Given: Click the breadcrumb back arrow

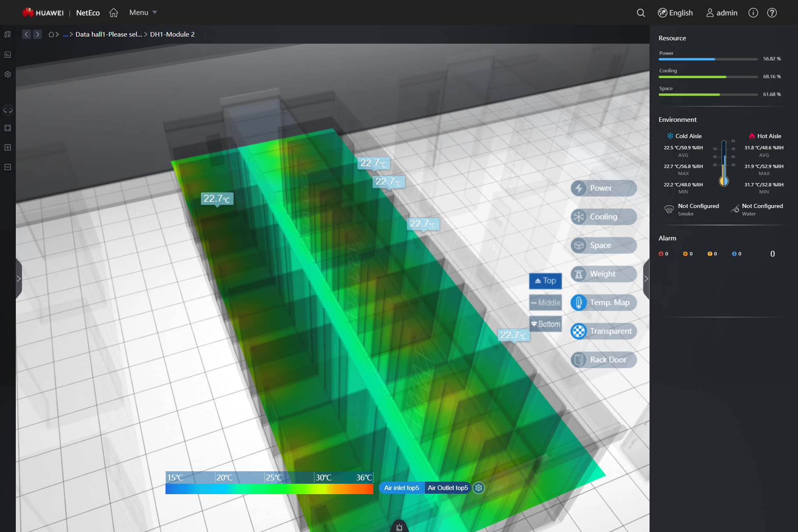Looking at the screenshot, I should (x=27, y=35).
